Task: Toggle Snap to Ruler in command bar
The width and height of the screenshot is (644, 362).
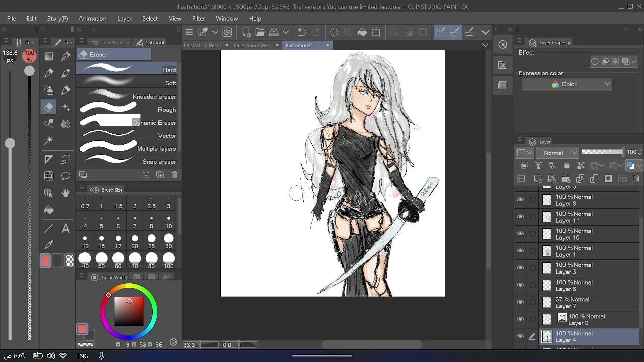Action: click(x=440, y=32)
